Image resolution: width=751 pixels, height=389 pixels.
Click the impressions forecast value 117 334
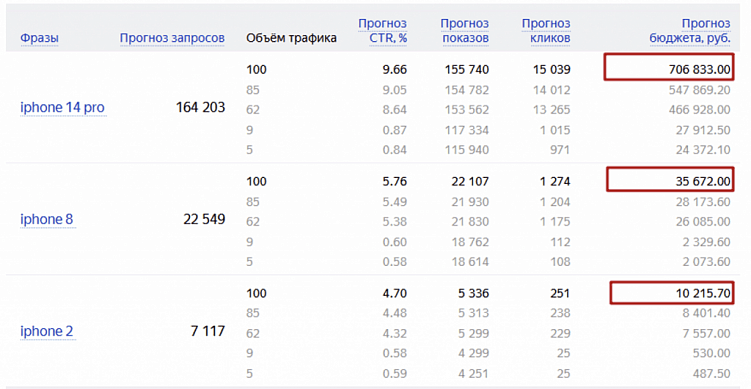tap(467, 130)
